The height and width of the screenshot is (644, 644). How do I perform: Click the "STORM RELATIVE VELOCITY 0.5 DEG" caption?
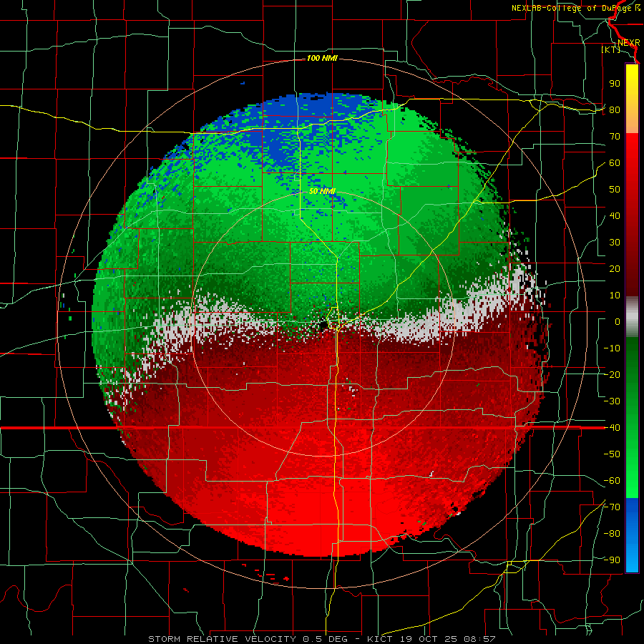point(248,639)
